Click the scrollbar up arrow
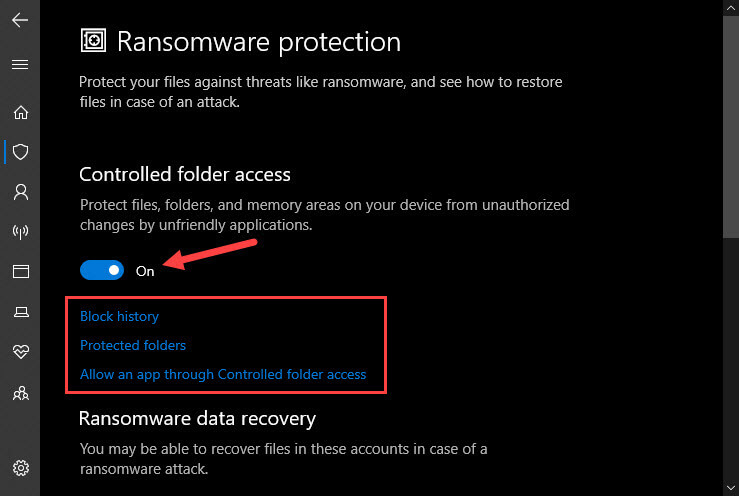This screenshot has height=496, width=739. point(731,8)
